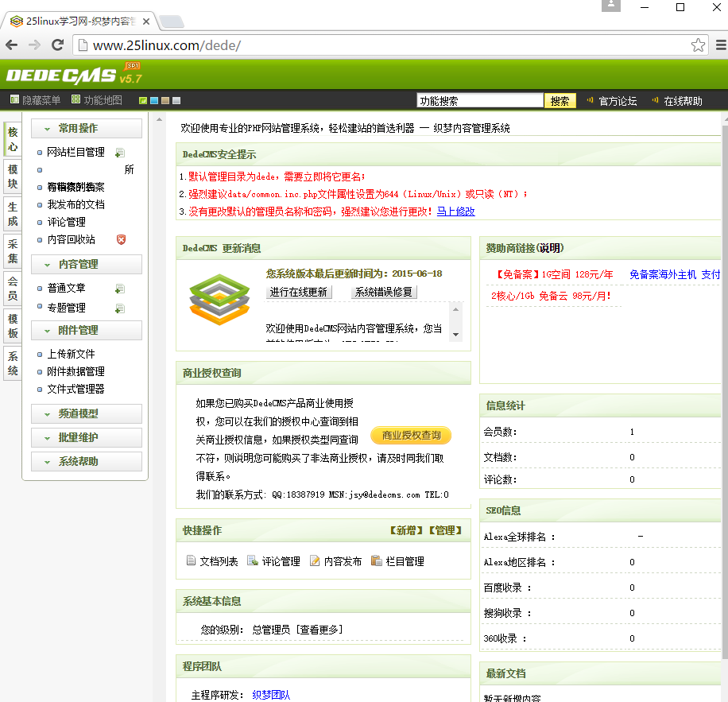728x702 pixels.
Task: Open 内容回收站 in the sidebar
Action: click(x=71, y=239)
